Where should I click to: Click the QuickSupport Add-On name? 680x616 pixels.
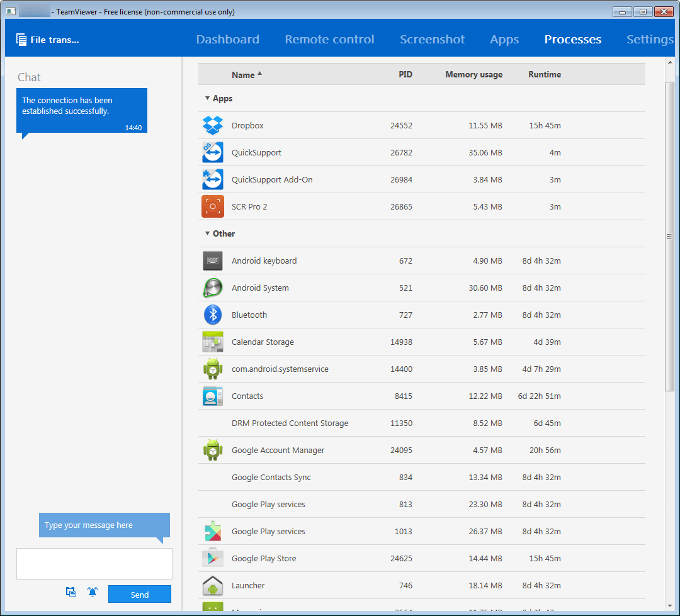272,179
